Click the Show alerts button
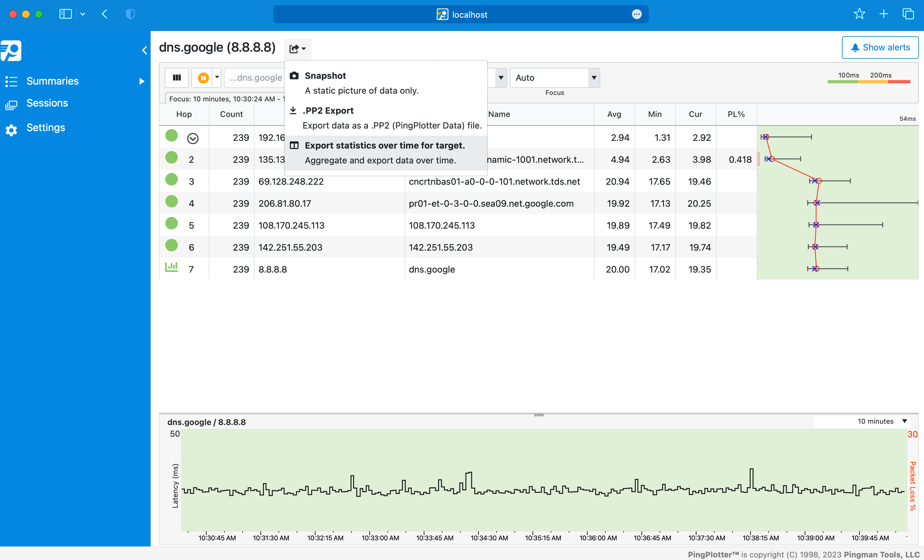 (880, 47)
